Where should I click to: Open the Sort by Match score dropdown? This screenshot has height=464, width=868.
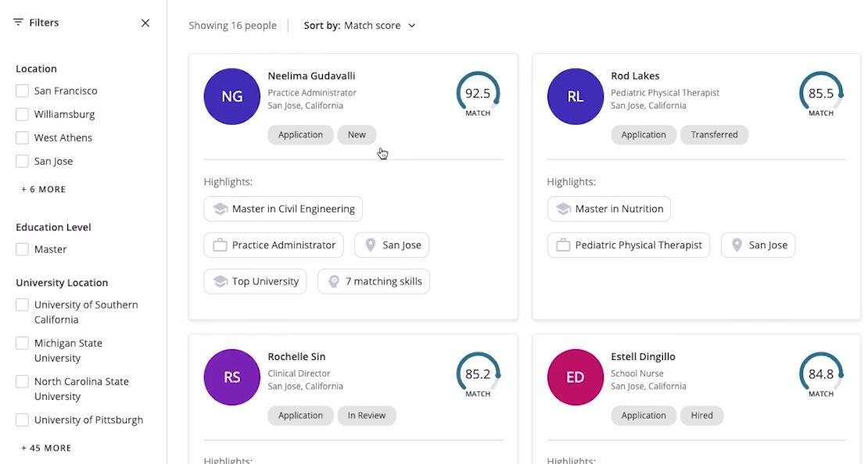click(x=360, y=26)
